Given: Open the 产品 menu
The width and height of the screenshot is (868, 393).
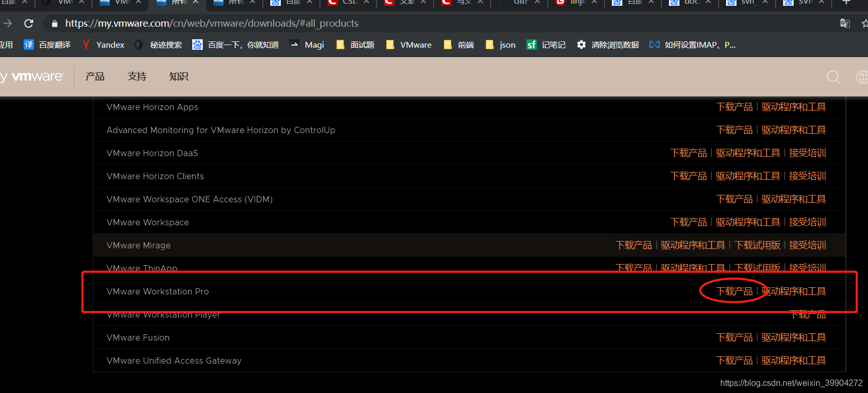Looking at the screenshot, I should click(x=95, y=77).
